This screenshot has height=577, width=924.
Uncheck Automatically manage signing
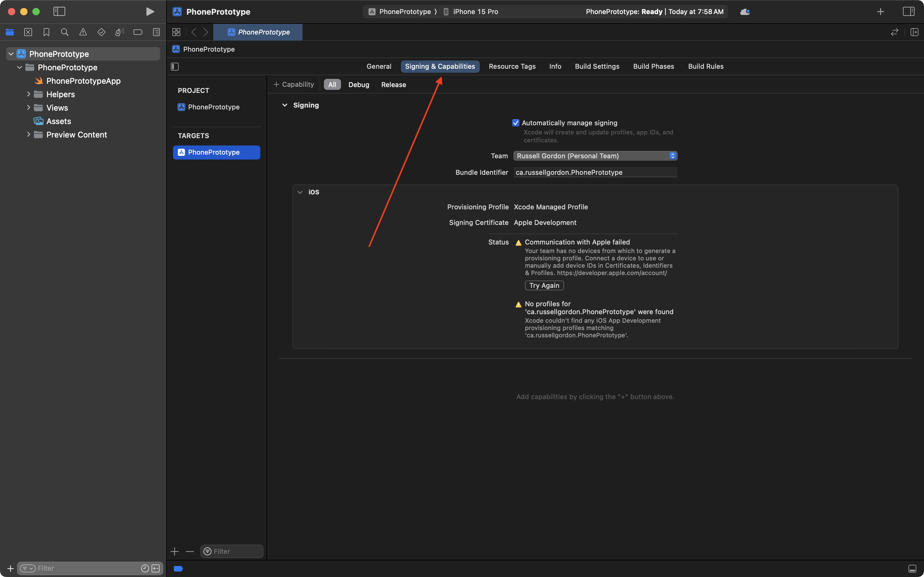pos(515,123)
